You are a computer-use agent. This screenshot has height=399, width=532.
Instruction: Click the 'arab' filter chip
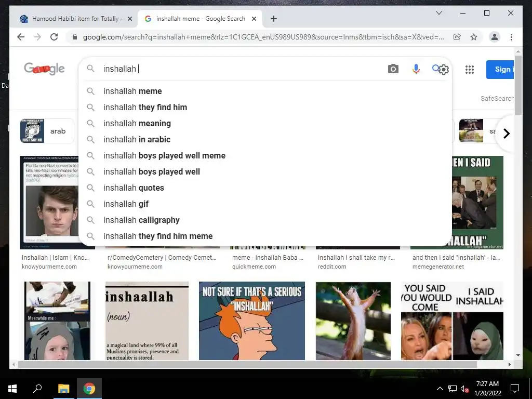point(47,131)
